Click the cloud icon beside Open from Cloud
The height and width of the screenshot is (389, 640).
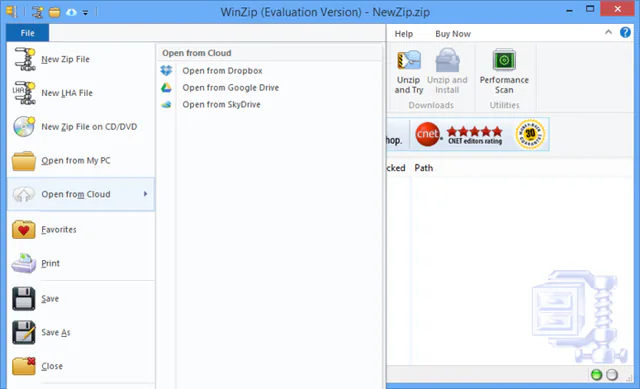click(x=24, y=194)
